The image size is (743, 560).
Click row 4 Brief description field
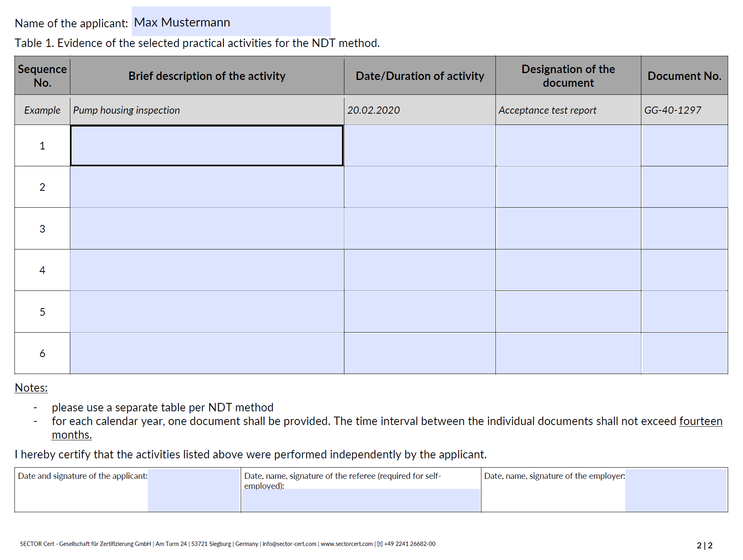(x=207, y=270)
